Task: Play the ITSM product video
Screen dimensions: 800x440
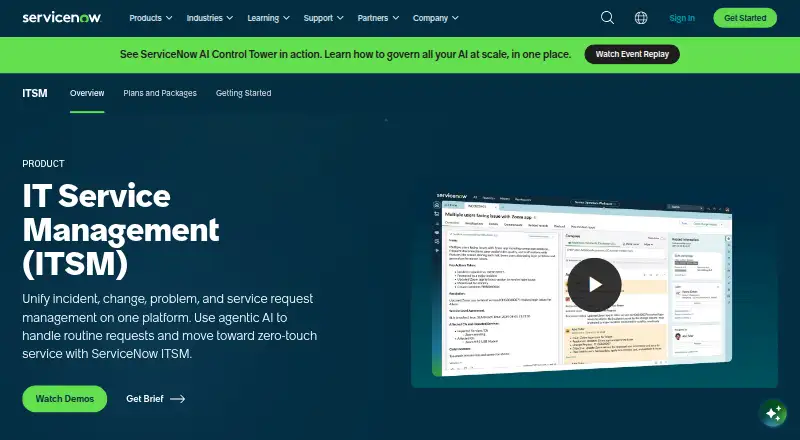Action: (x=594, y=285)
